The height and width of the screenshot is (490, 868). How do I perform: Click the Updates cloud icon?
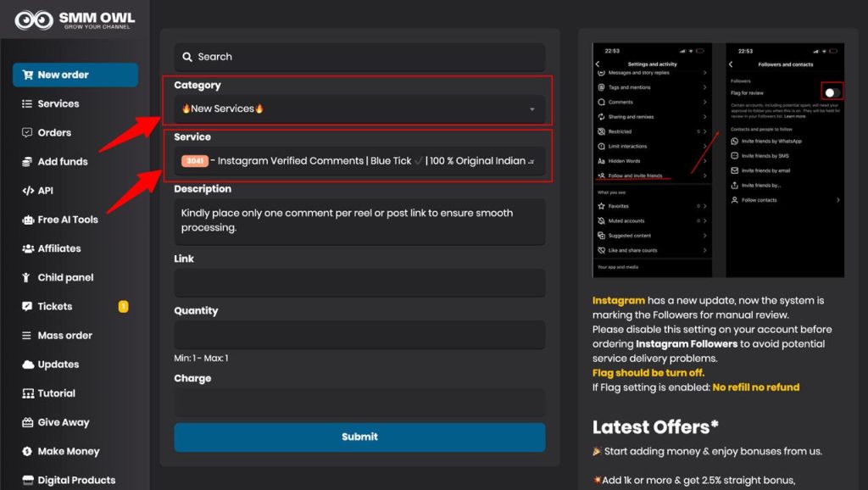pos(28,365)
